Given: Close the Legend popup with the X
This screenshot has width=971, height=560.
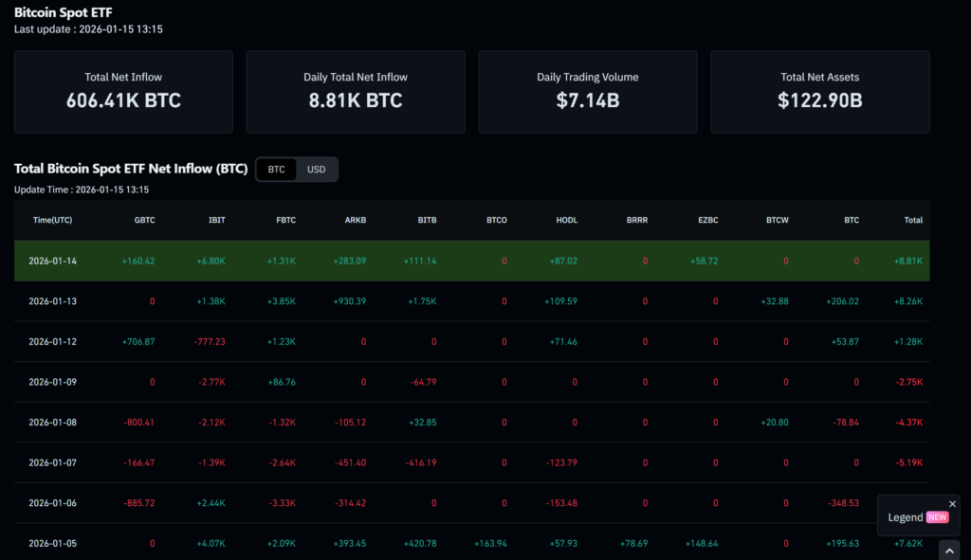Looking at the screenshot, I should pyautogui.click(x=952, y=504).
